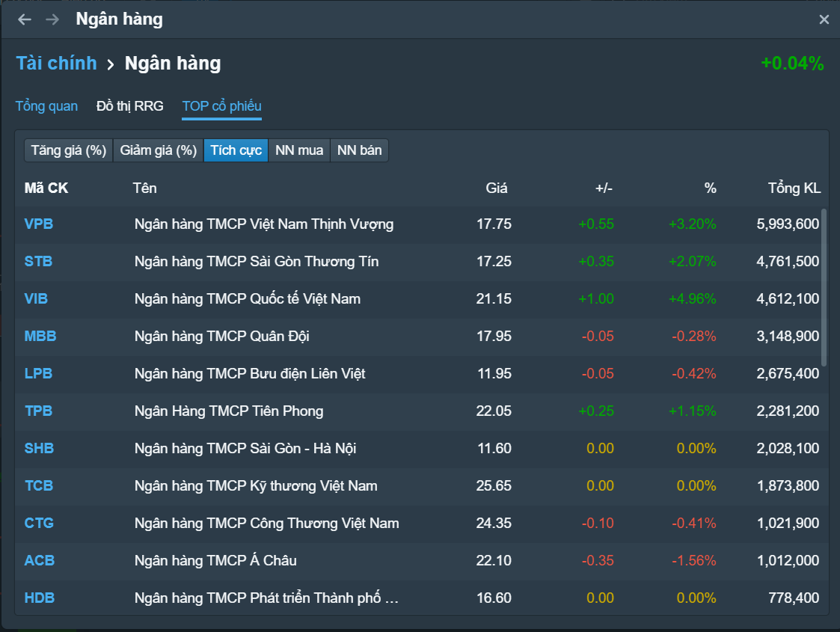Viewport: 840px width, 632px height.
Task: Open the ACB stock ticker
Action: (40, 561)
